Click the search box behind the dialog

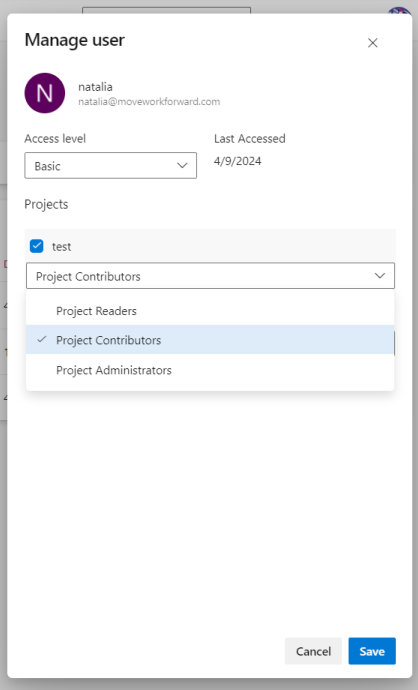[166, 10]
